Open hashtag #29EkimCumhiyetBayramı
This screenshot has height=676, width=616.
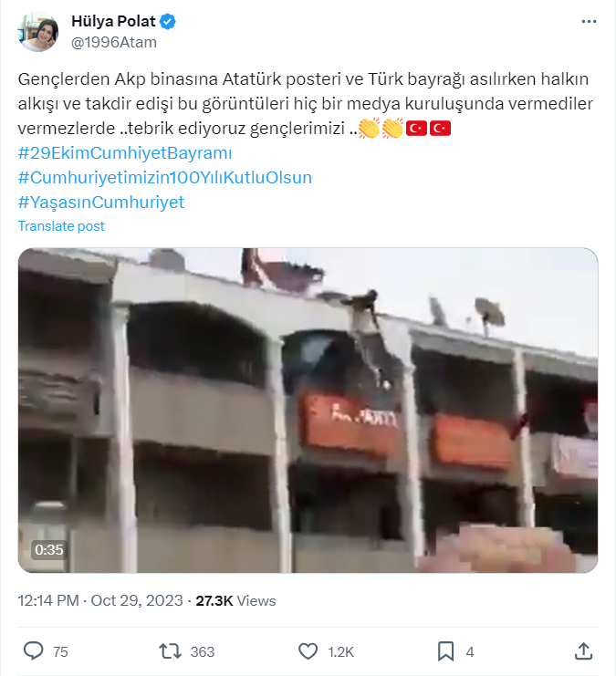pos(125,153)
